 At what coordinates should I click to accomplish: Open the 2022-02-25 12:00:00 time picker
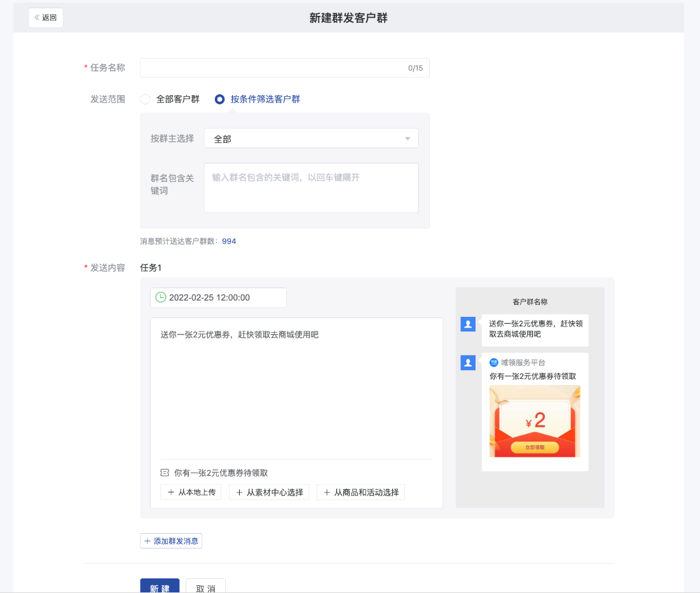(218, 298)
